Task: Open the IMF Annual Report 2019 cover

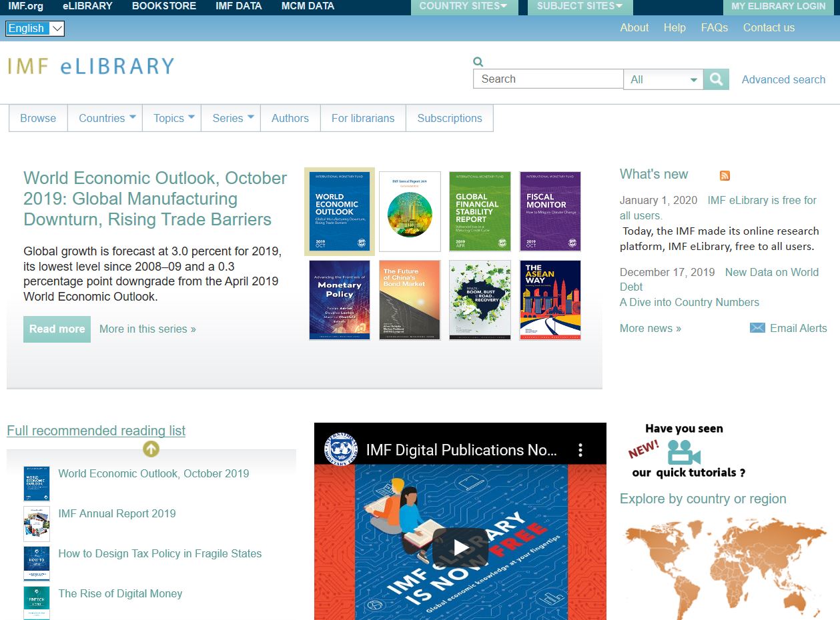Action: coord(410,211)
